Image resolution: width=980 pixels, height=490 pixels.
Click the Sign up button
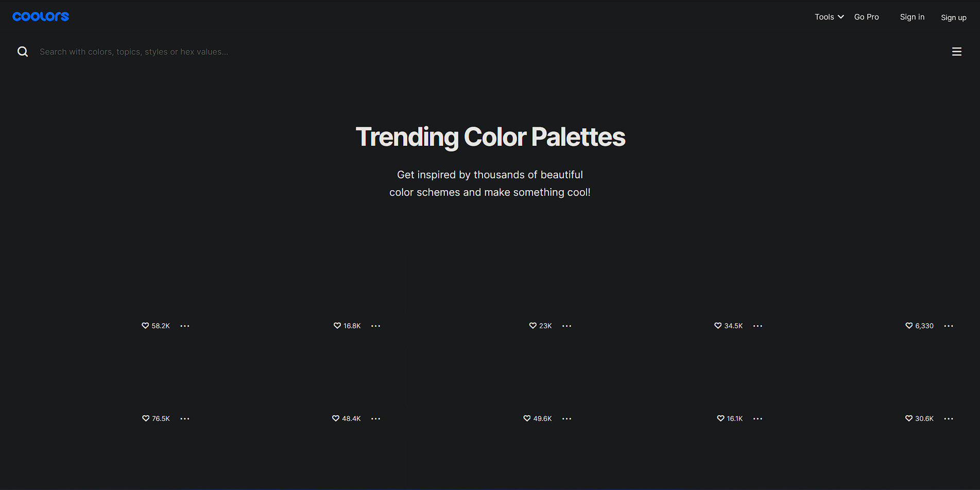point(953,17)
